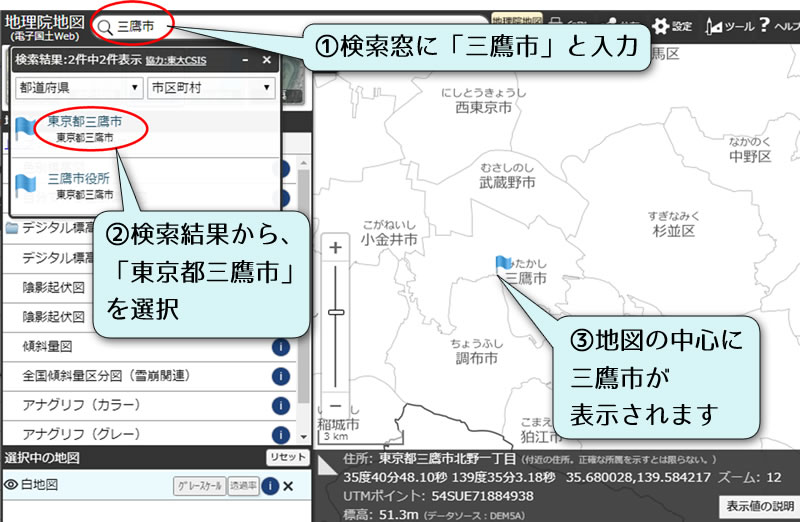Show info for 全国傾斜量区分図(雪崩関連)
Viewport: 800px width, 522px height.
click(281, 377)
